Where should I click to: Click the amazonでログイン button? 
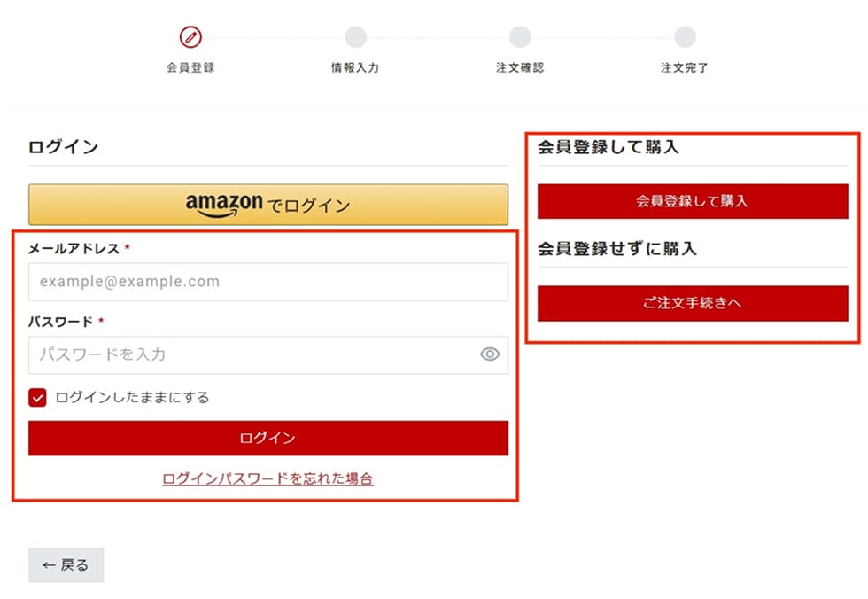[x=267, y=205]
